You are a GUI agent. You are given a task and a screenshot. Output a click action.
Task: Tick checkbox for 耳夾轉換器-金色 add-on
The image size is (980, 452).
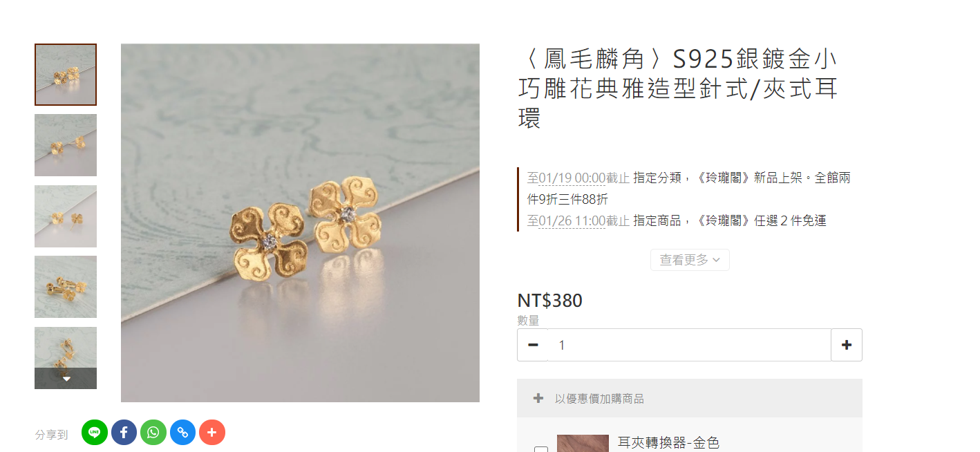(x=541, y=449)
